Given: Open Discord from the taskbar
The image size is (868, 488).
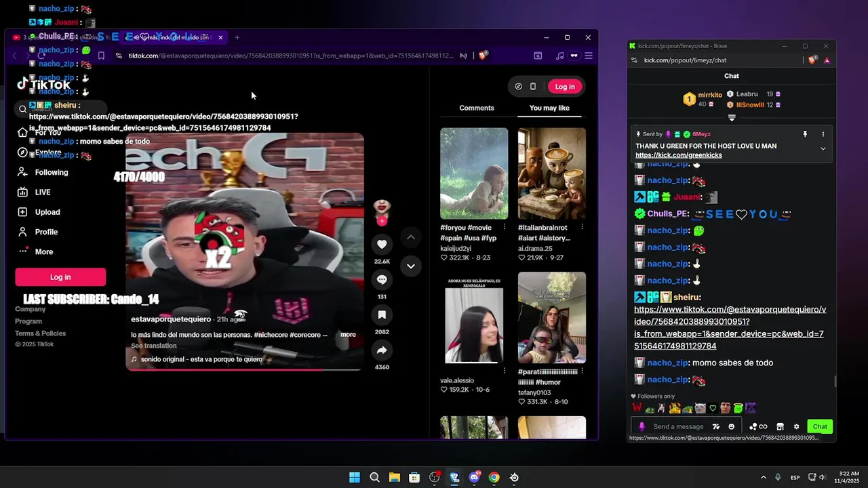Looking at the screenshot, I should click(474, 477).
